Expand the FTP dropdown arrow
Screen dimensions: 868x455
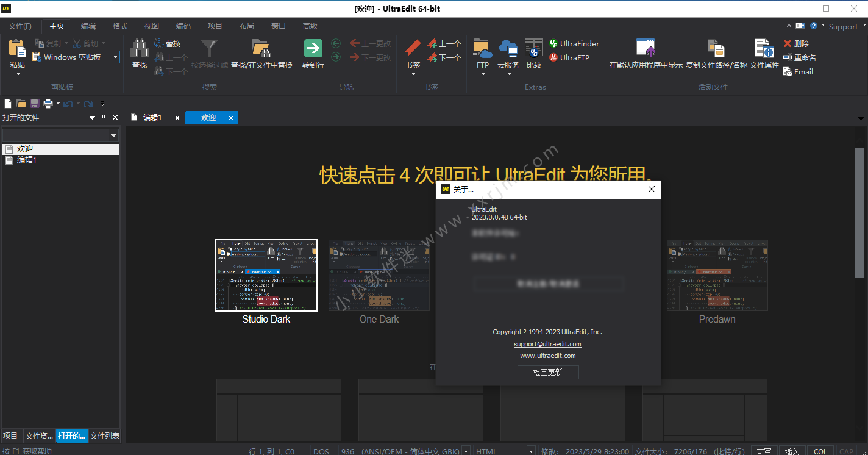(483, 74)
